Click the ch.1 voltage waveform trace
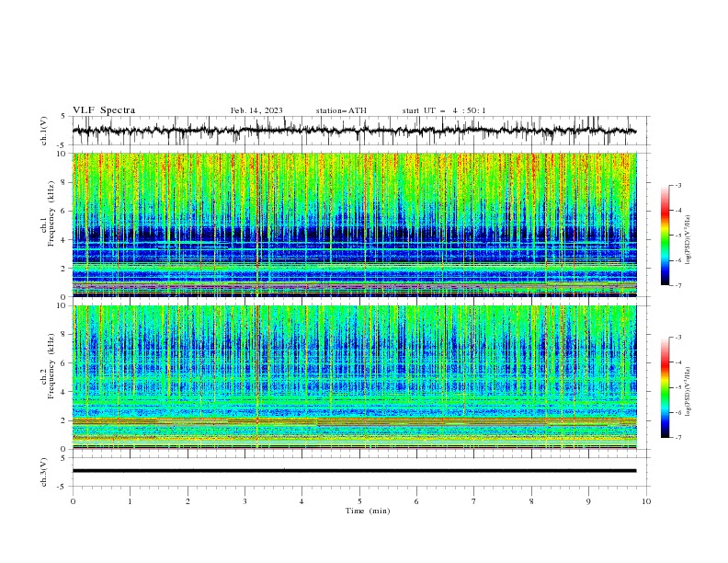Viewport: 728px width, 563px height. (354, 131)
